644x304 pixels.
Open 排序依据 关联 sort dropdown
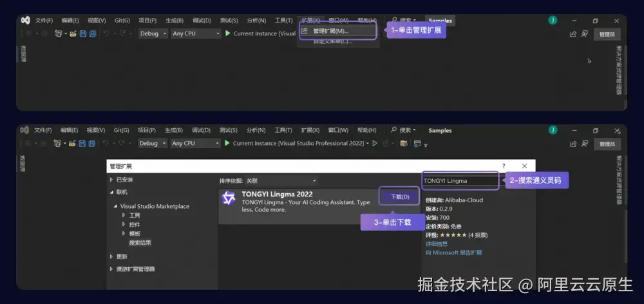click(281, 181)
